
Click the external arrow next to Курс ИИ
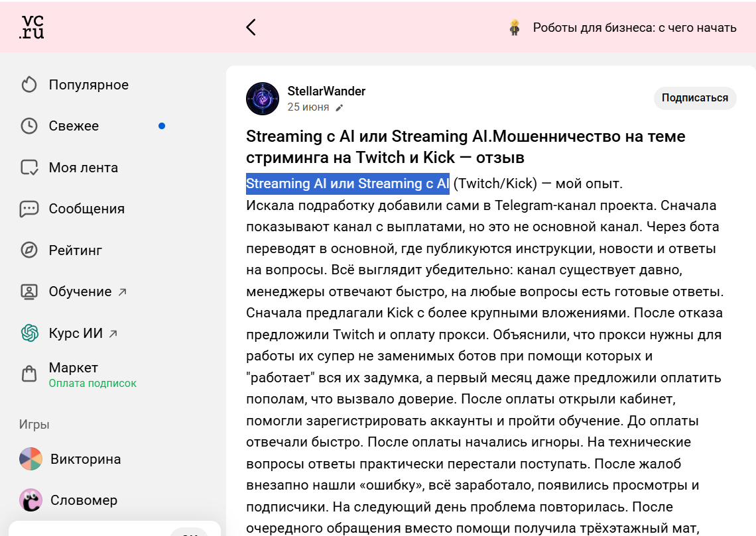pos(113,333)
